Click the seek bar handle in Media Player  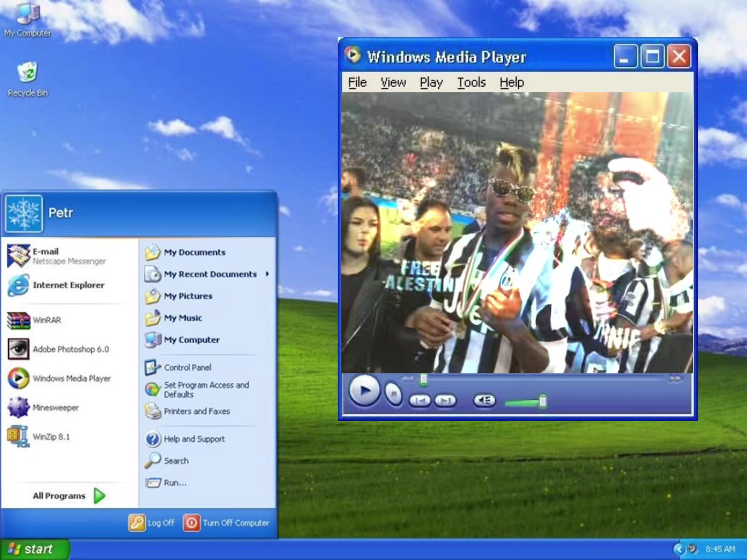click(x=424, y=380)
